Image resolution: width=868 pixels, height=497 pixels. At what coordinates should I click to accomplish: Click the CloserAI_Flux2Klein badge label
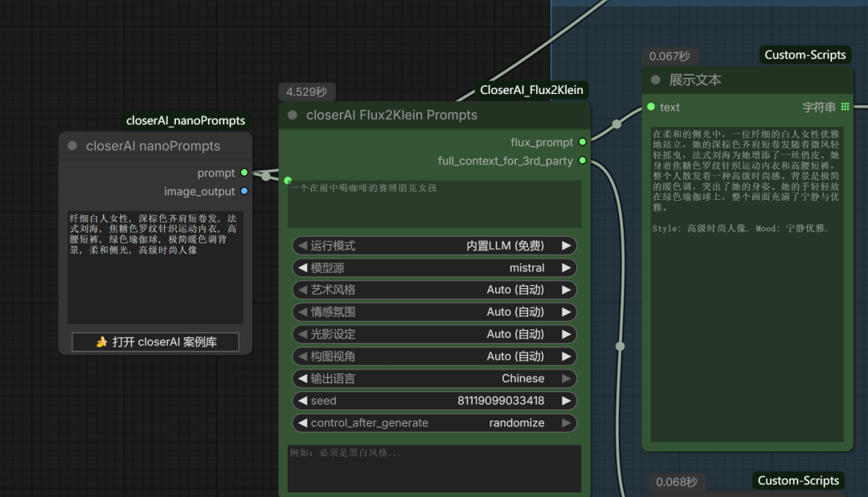531,90
